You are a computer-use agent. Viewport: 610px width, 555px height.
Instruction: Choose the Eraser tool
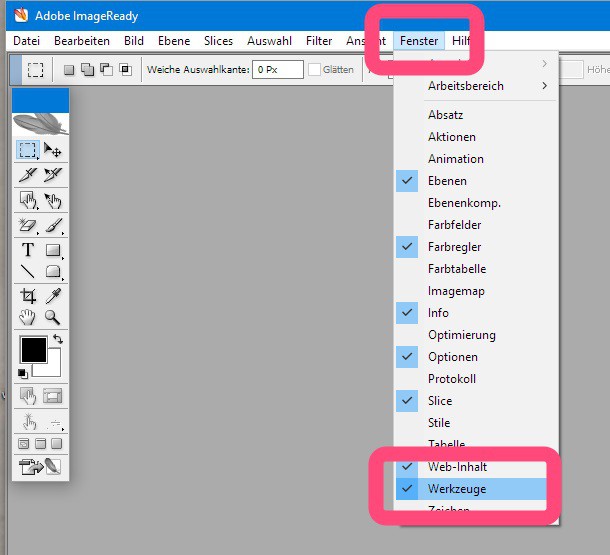pos(27,226)
